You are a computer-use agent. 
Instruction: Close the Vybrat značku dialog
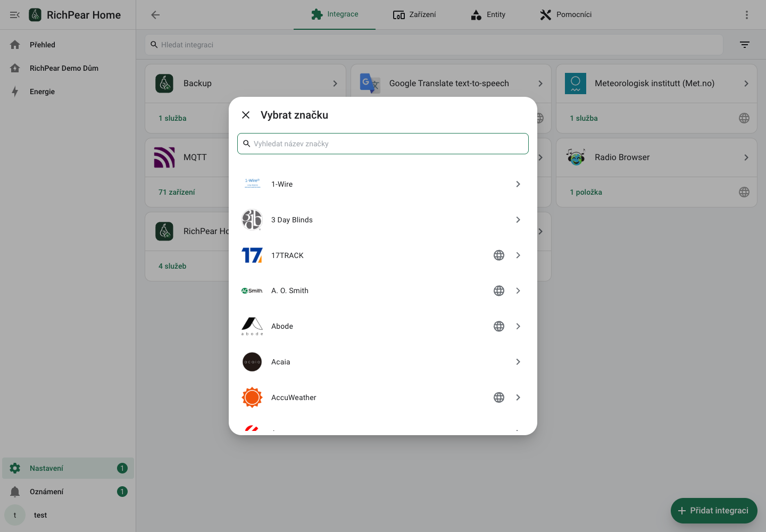tap(246, 115)
